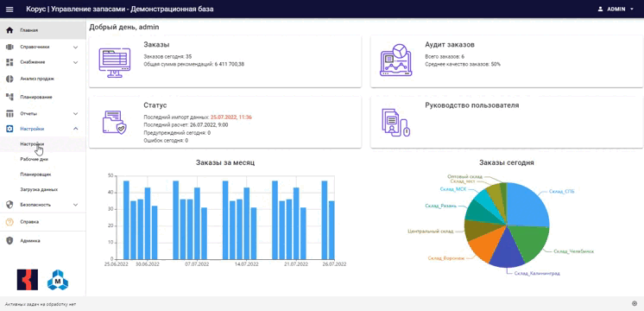Click the Главная home icon

click(x=9, y=30)
